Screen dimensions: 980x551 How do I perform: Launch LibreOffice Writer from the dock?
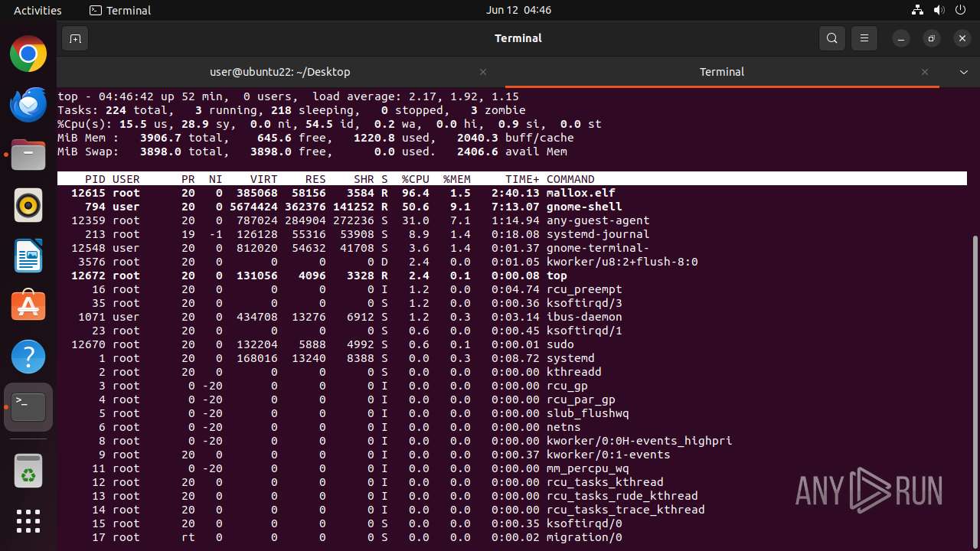point(28,256)
